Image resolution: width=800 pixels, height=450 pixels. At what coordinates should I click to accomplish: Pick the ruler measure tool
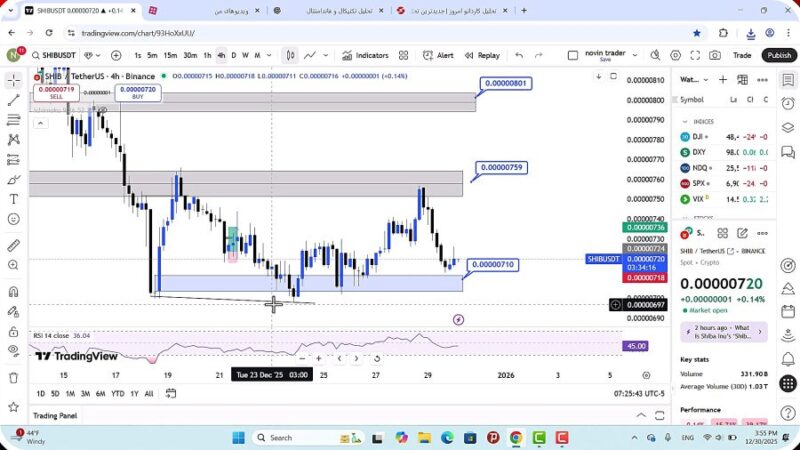(x=14, y=245)
